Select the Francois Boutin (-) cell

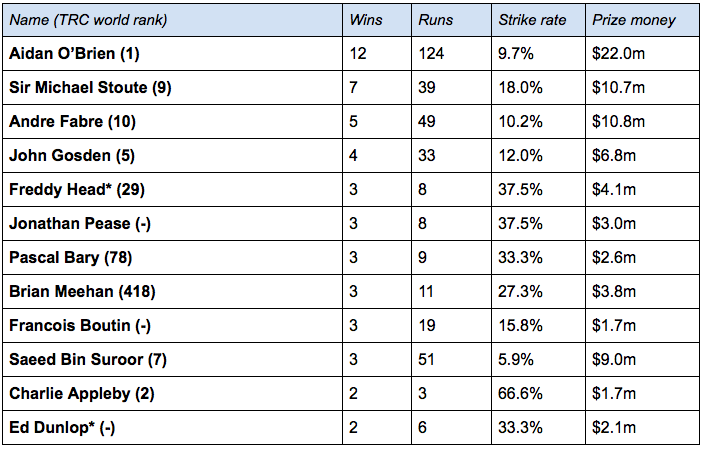point(173,325)
